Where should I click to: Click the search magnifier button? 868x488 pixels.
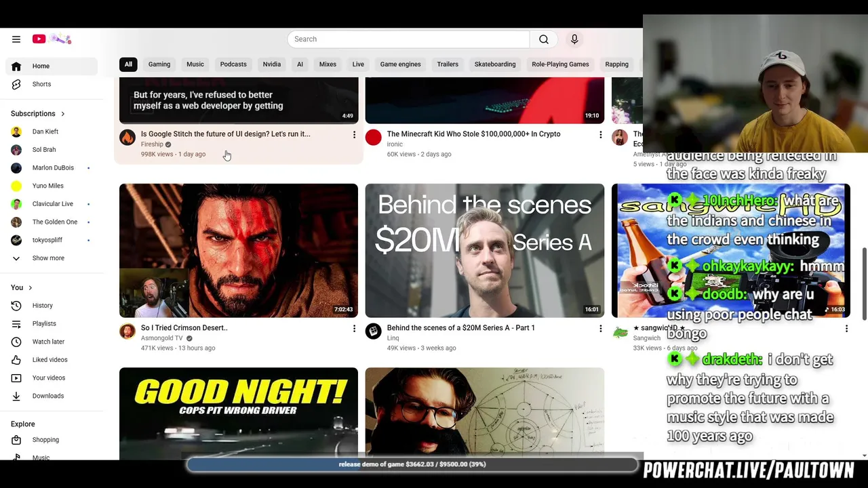tap(544, 39)
